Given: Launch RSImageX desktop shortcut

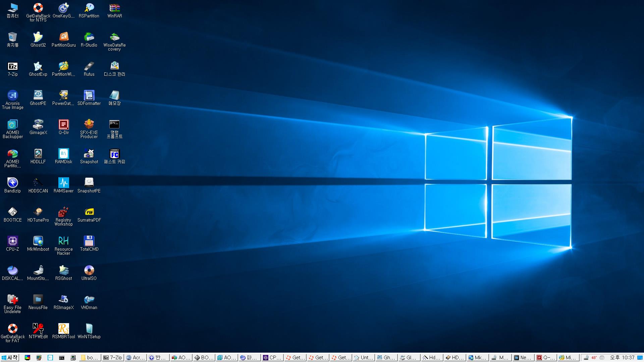Looking at the screenshot, I should [x=64, y=302].
